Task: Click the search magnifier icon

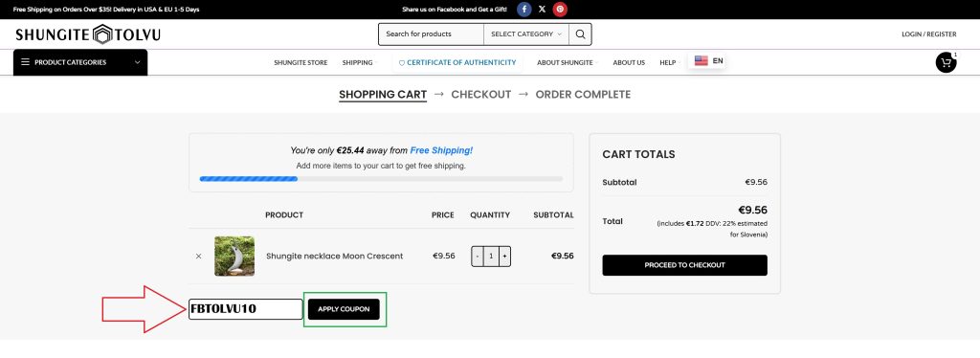Action: pyautogui.click(x=581, y=34)
